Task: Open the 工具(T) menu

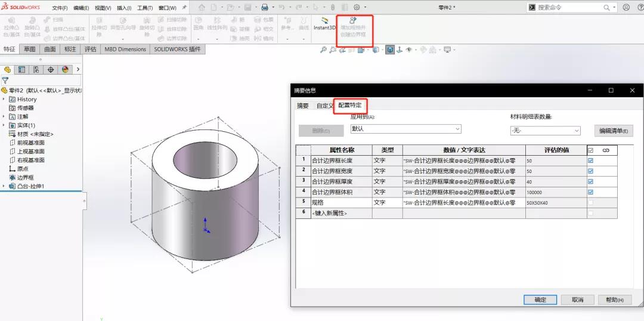Action: pyautogui.click(x=145, y=8)
